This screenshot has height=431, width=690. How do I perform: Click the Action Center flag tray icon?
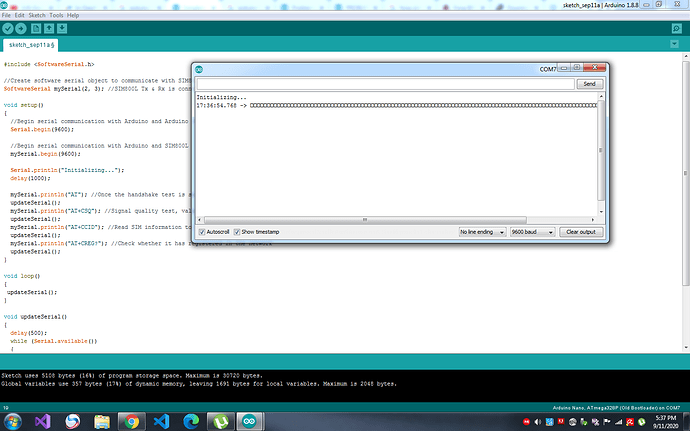coord(607,422)
